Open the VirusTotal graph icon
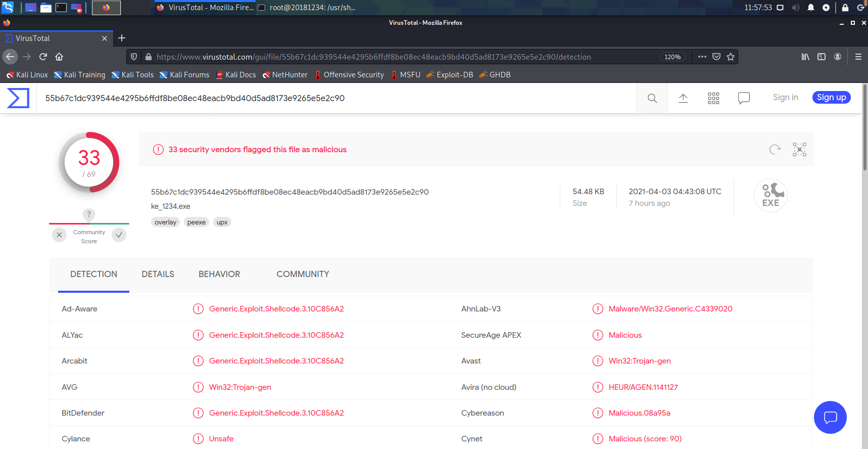The image size is (868, 449). click(799, 149)
